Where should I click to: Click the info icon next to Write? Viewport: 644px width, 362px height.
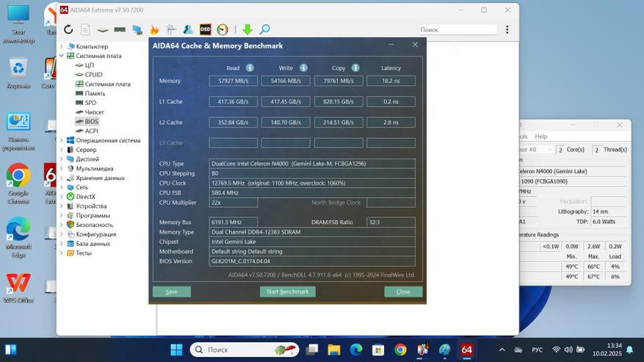tap(303, 68)
